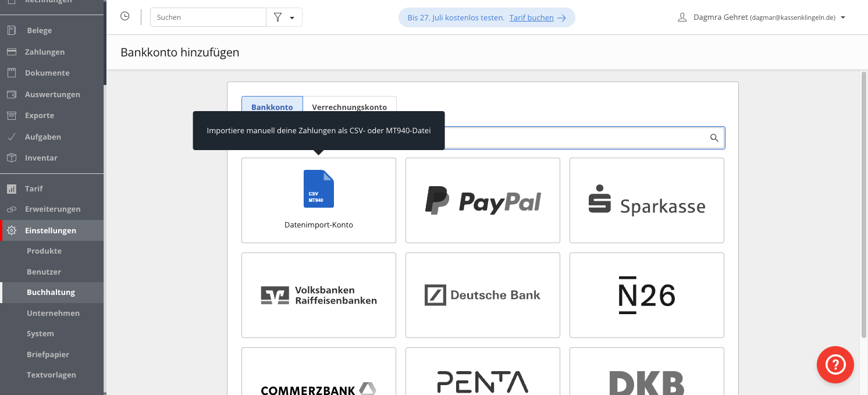Click the Exporte archive icon

(x=11, y=115)
